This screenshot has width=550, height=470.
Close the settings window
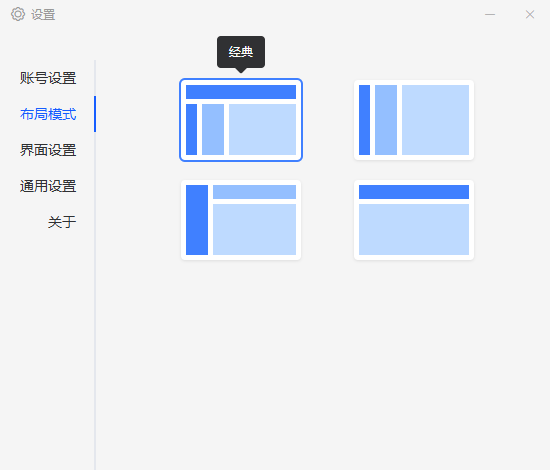(530, 14)
